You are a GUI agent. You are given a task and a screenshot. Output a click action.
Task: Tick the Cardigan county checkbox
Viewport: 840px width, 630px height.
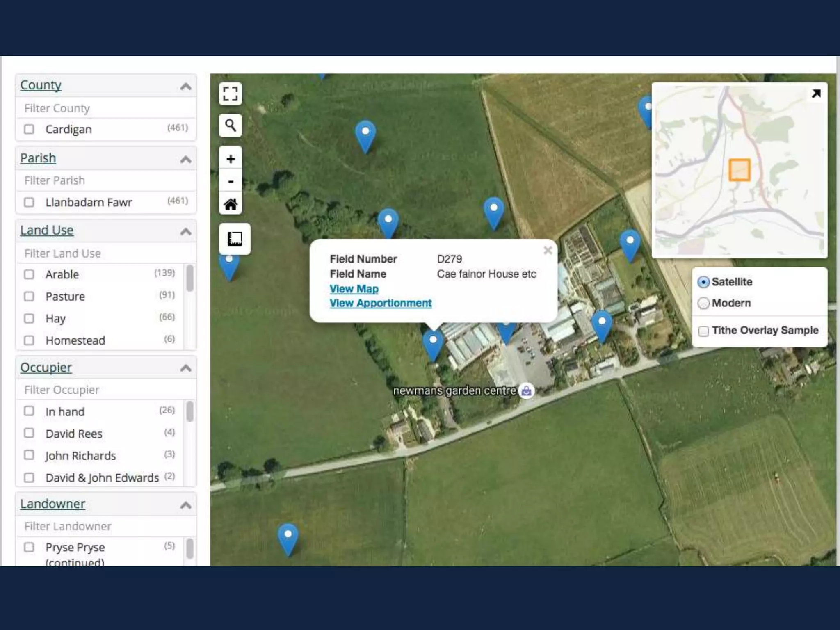(29, 129)
